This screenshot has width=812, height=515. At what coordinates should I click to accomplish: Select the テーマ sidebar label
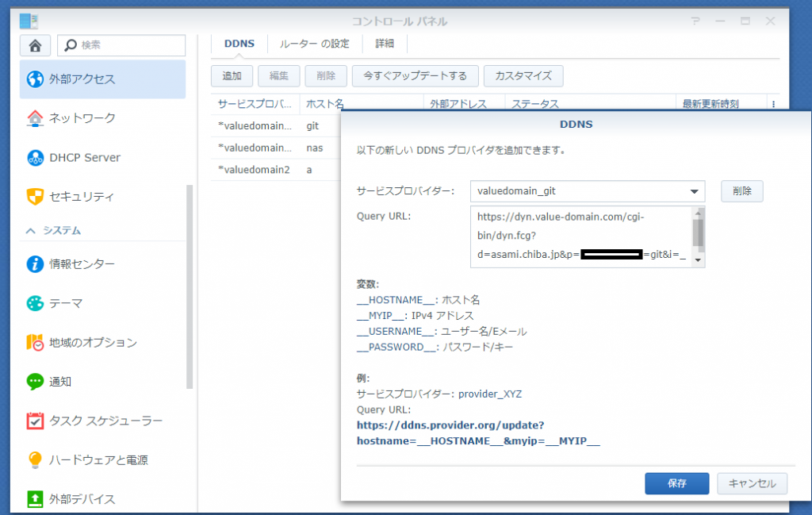[x=66, y=303]
